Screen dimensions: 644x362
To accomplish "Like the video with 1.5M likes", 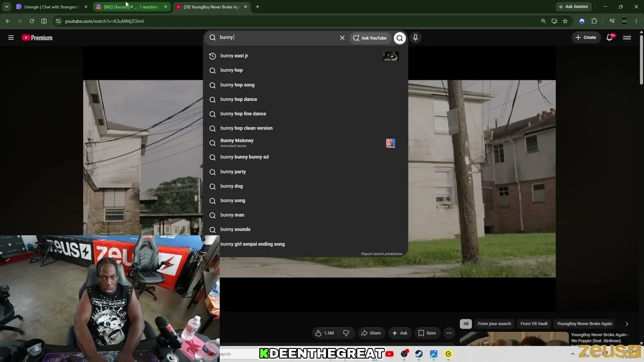I will point(325,333).
